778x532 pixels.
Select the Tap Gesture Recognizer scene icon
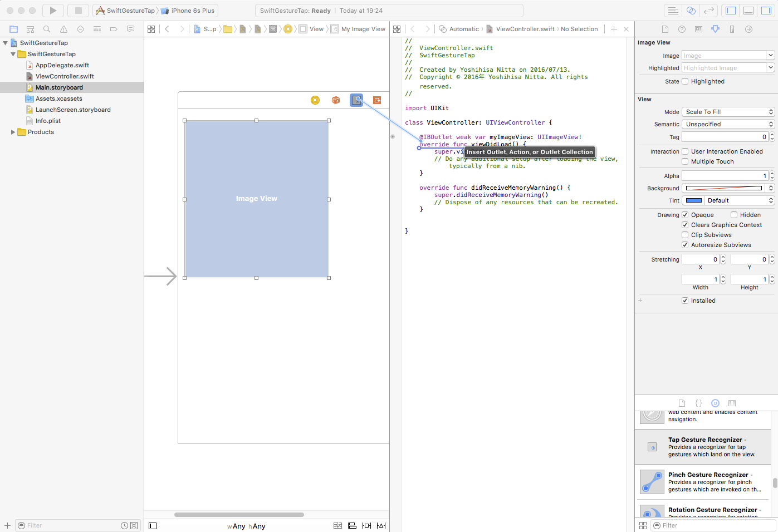[x=356, y=100]
